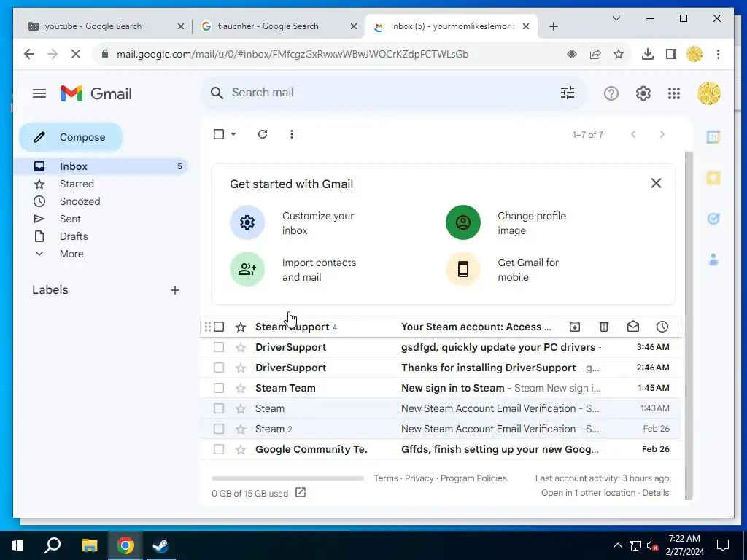Click the inbox vertical scrollbar
The image size is (747, 560).
689,326
